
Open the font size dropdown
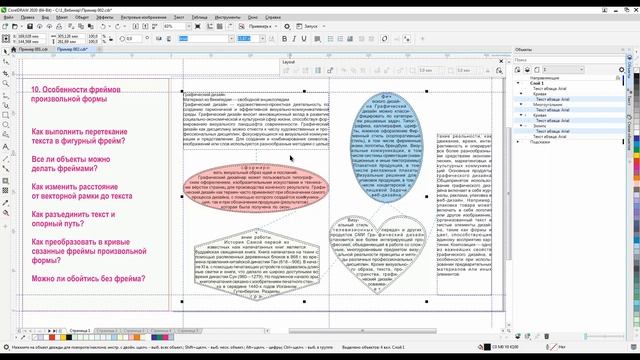[x=262, y=39]
